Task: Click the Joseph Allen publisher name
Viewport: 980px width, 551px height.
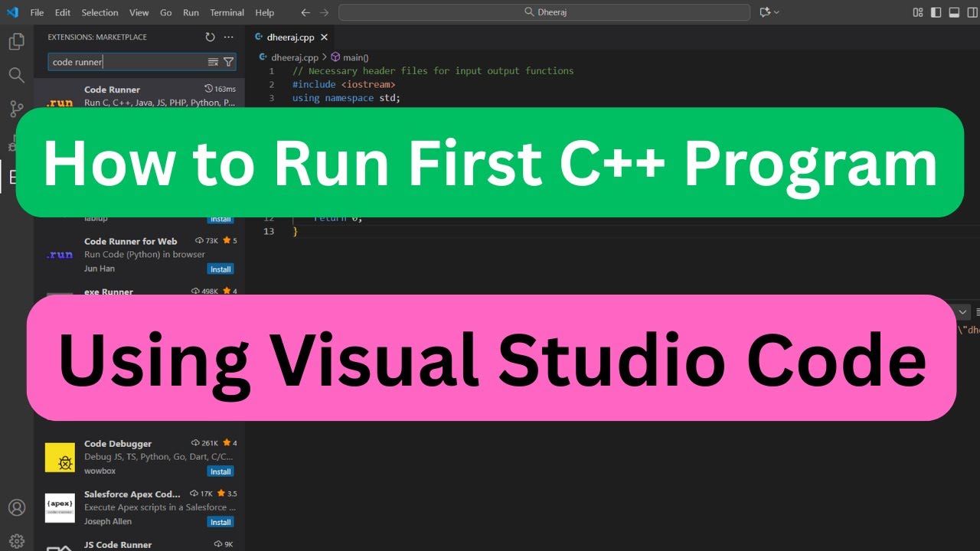Action: coord(108,521)
